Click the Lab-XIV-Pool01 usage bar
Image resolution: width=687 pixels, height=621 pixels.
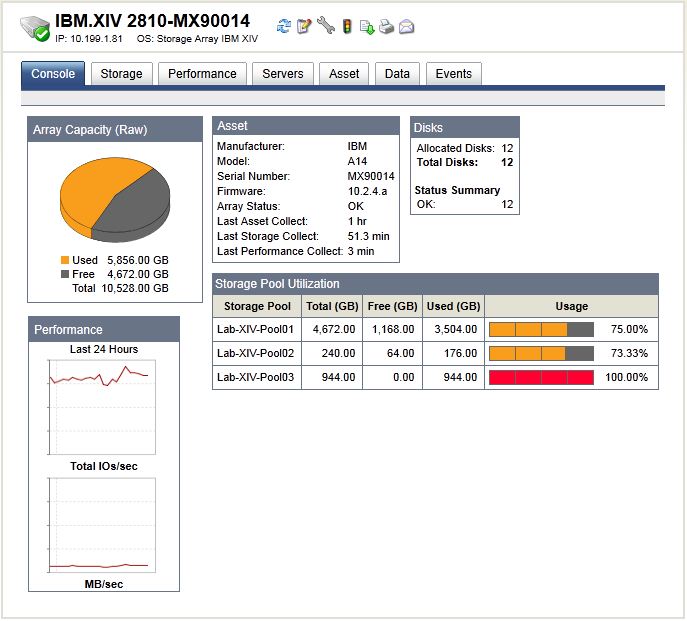coord(541,330)
